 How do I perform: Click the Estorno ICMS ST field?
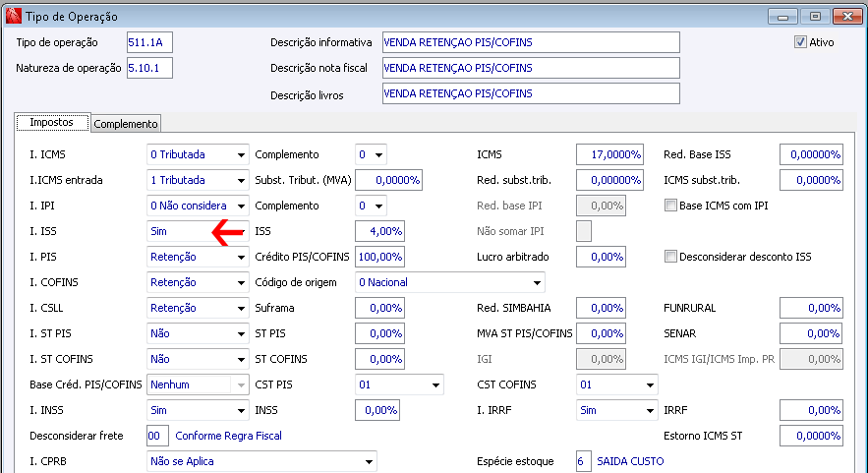point(811,436)
